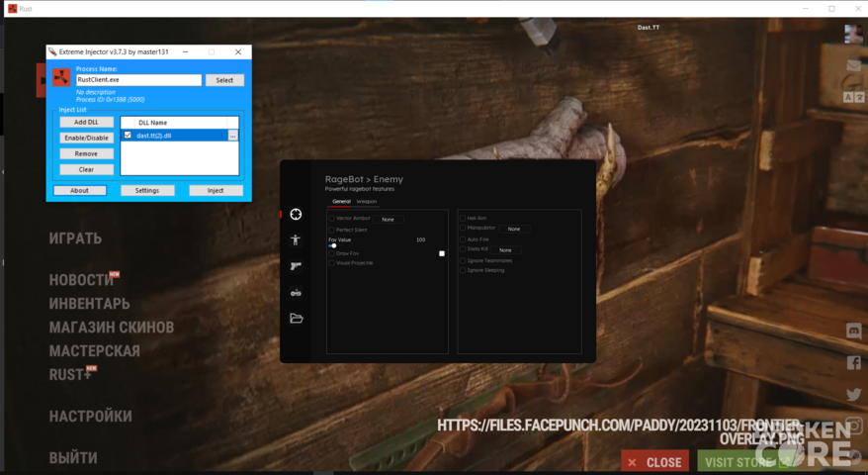868x475 pixels.
Task: Open the crosshair RageBot section in cheat menu
Action: click(296, 215)
